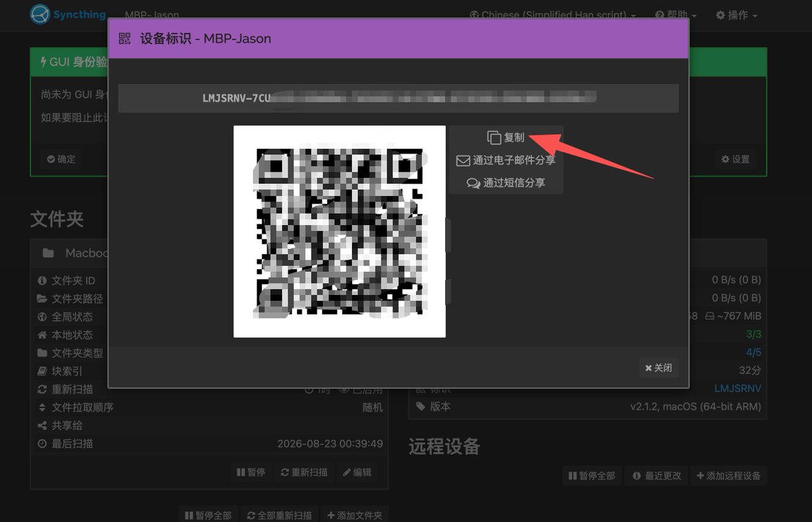Click the version text v2.1.2, macOS (64-bit ARM)
This screenshot has height=522, width=812.
[696, 406]
